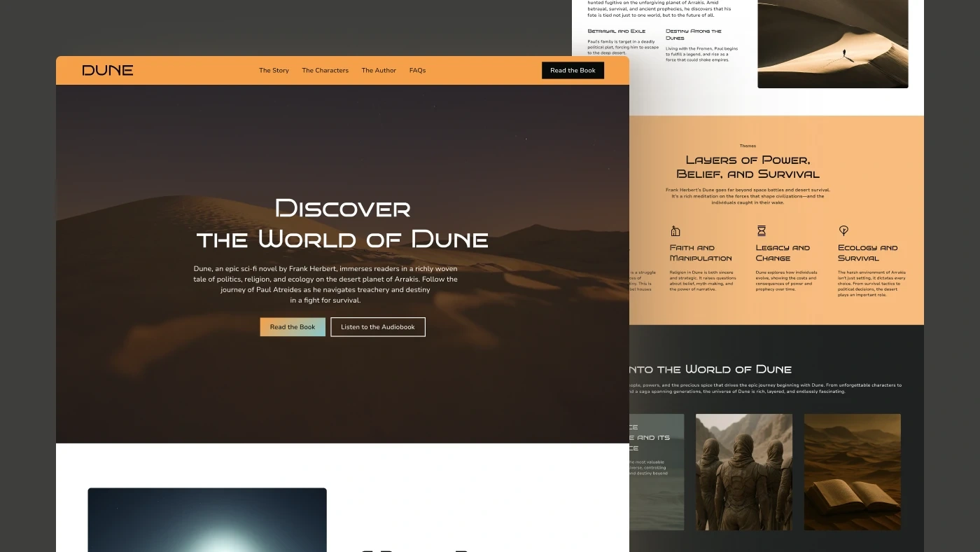
Task: Click the small Themes label
Action: click(748, 146)
